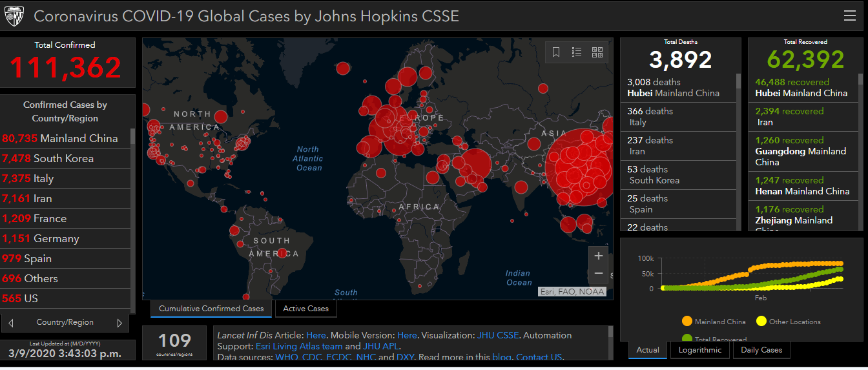Viewport: 868px width, 370px height.
Task: Open the JHU CSSE visualization link
Action: click(x=498, y=335)
